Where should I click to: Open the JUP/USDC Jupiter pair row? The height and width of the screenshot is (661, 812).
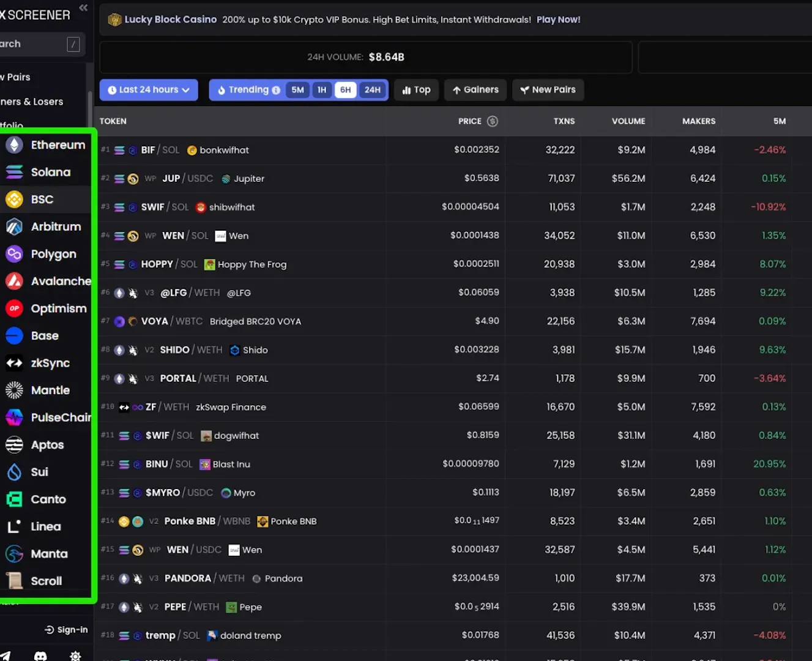[x=453, y=178]
